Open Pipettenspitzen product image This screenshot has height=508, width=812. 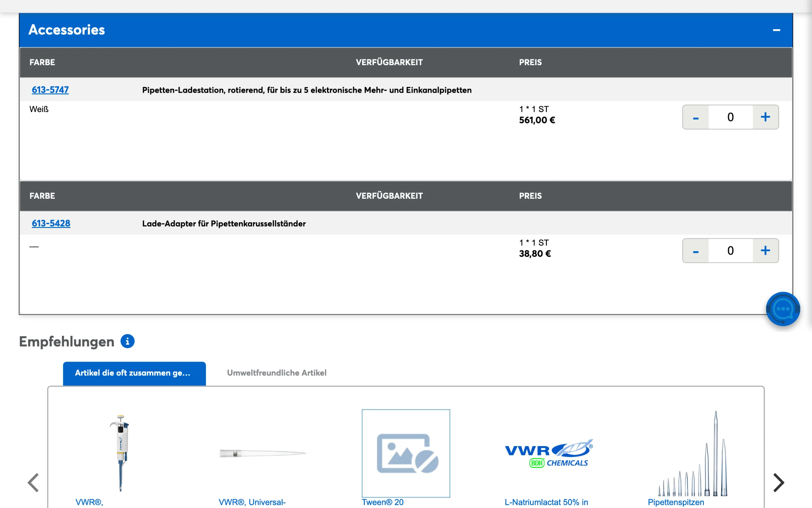click(692, 453)
